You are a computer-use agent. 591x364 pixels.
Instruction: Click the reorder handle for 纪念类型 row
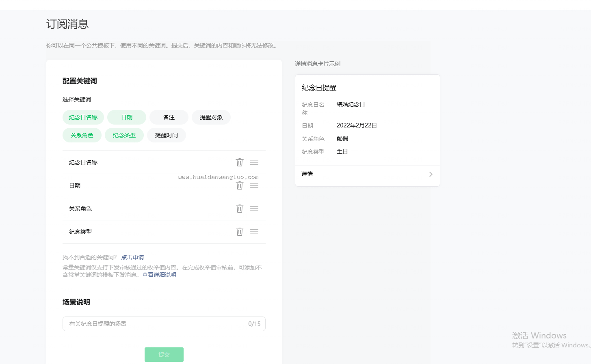254,232
